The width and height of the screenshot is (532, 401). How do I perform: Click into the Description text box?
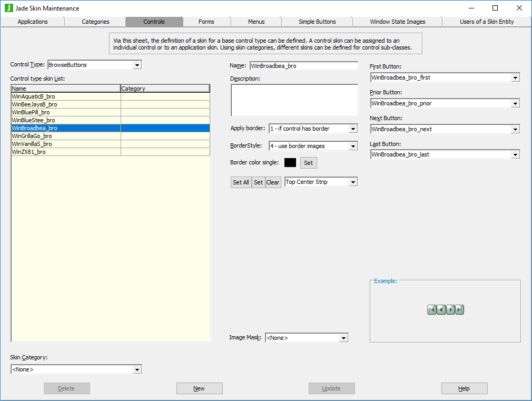pyautogui.click(x=294, y=100)
